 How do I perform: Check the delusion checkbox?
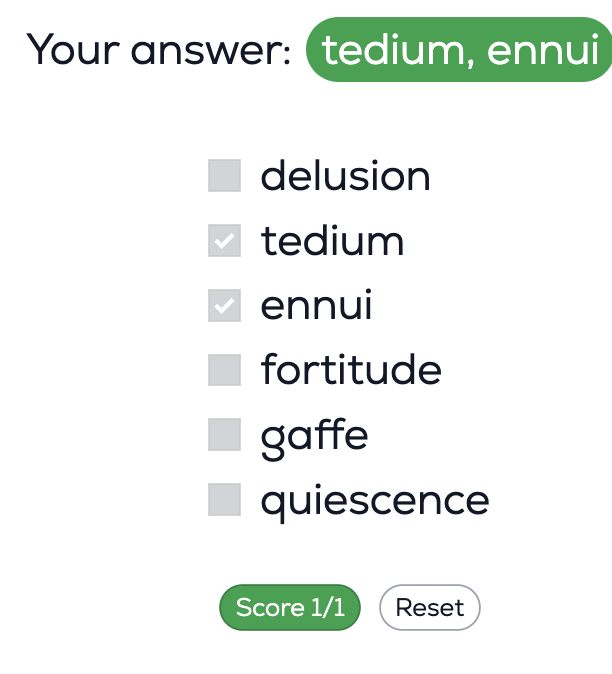(x=224, y=176)
